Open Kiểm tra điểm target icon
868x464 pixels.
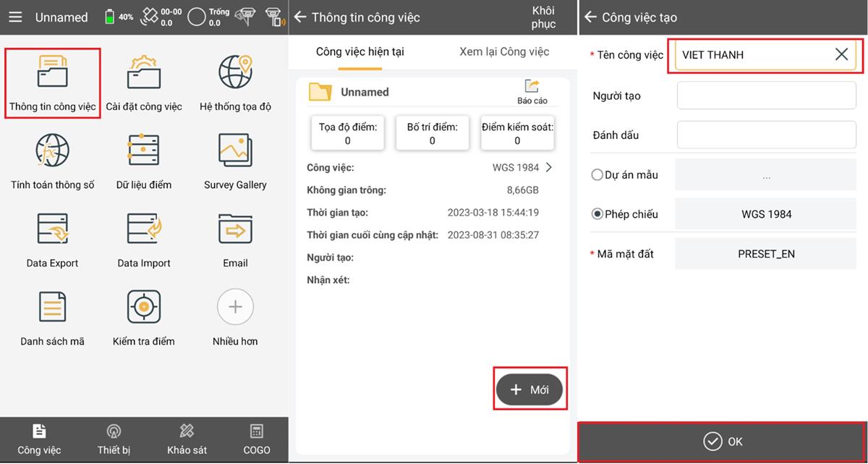[143, 316]
